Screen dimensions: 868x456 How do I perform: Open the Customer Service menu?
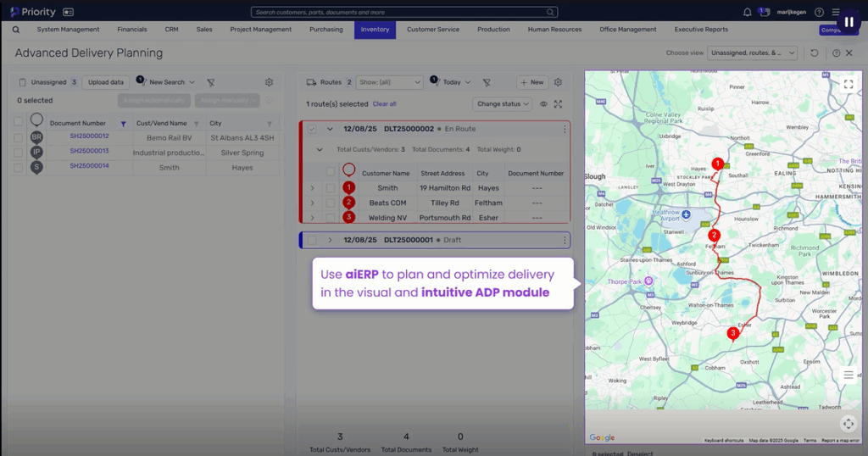tap(433, 30)
